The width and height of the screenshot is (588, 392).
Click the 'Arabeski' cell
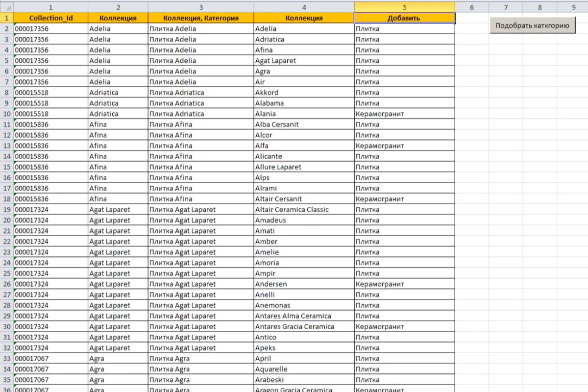(x=304, y=380)
